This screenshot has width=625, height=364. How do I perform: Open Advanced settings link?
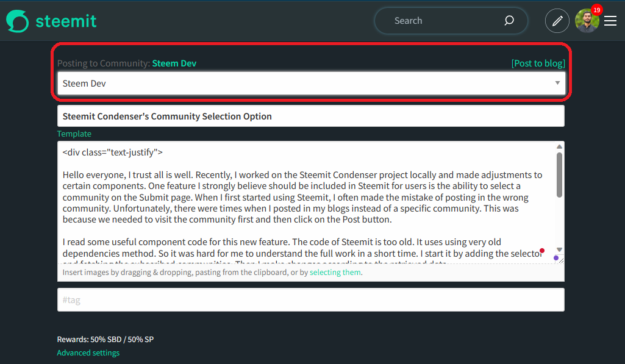click(x=88, y=353)
